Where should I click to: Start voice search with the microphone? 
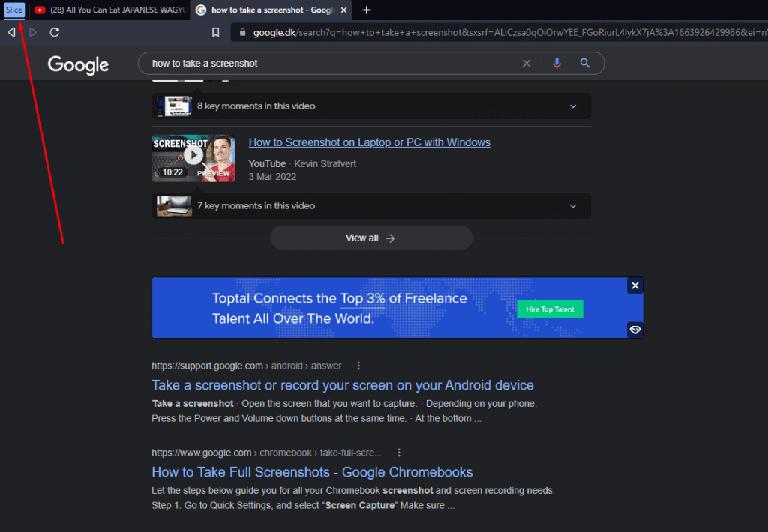557,63
